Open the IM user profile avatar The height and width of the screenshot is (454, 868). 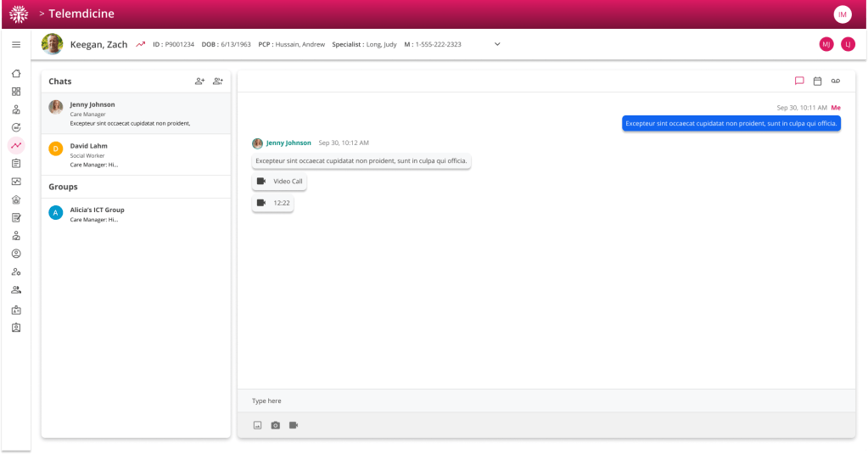[x=843, y=14]
